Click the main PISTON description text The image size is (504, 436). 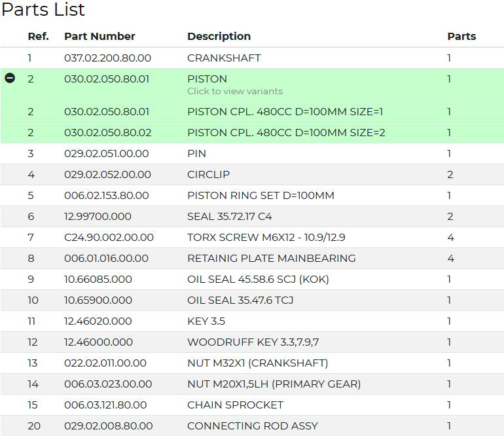click(207, 79)
